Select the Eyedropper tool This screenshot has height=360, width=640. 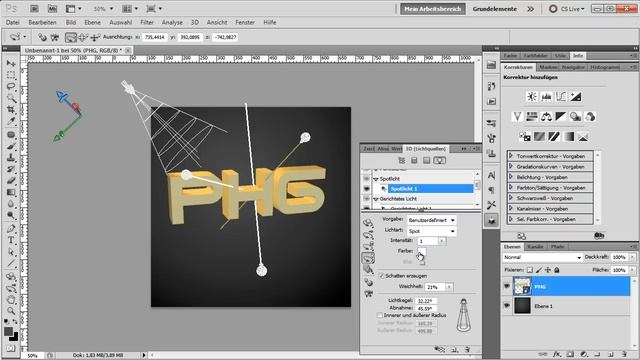(11, 121)
